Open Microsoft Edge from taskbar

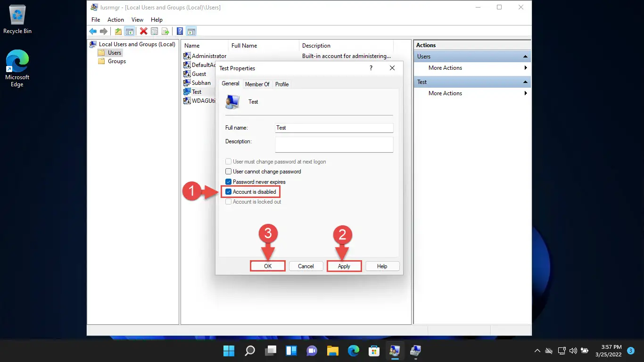click(x=353, y=351)
